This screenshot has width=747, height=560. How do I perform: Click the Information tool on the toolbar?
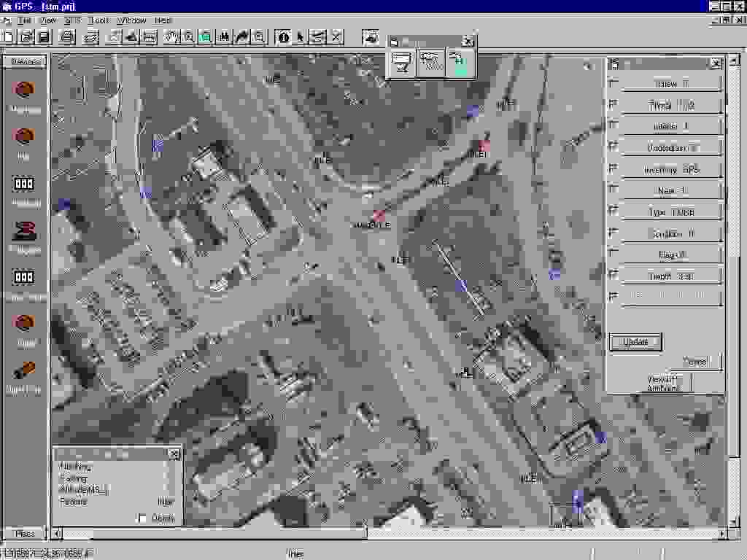(282, 37)
